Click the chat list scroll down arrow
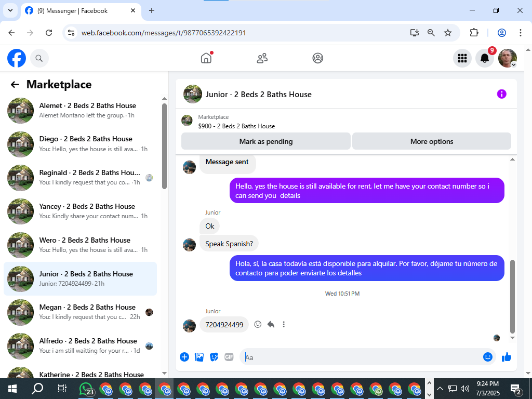The image size is (532, 399). pos(164,373)
